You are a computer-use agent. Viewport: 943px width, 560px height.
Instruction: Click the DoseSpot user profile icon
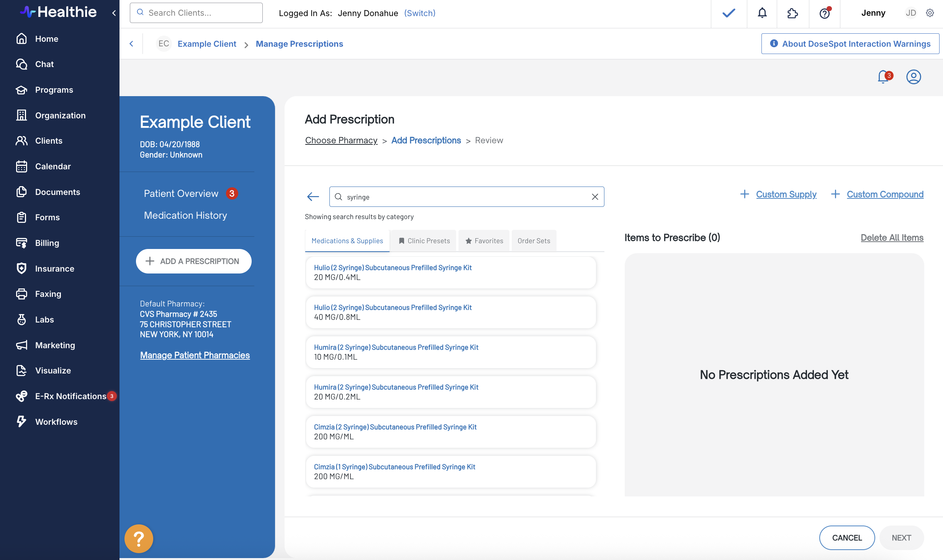(914, 77)
